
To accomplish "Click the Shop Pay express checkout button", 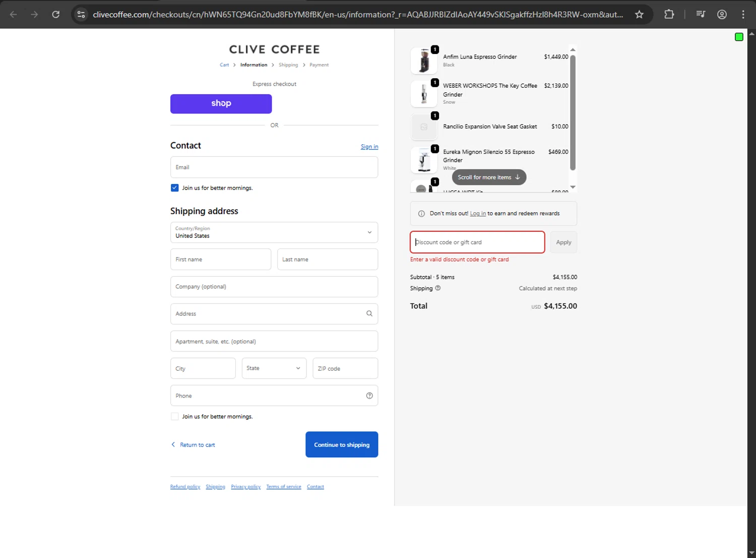I will click(221, 104).
